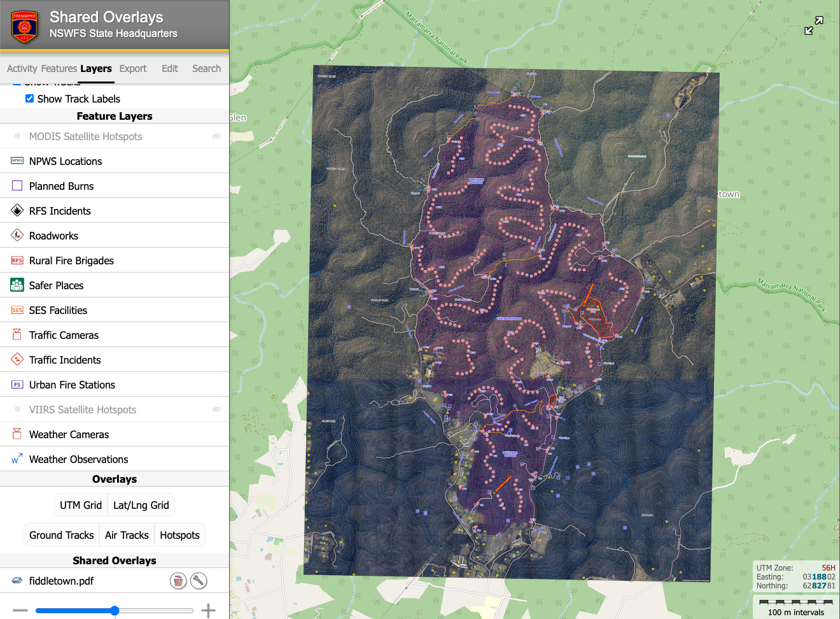Click the Traffic Cameras layer icon

coord(17,335)
